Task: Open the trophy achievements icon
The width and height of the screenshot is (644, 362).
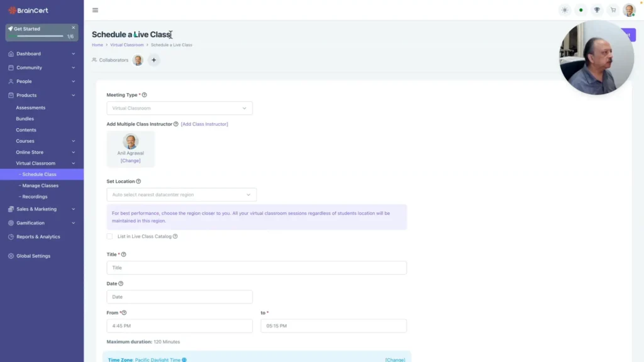Action: [x=597, y=10]
